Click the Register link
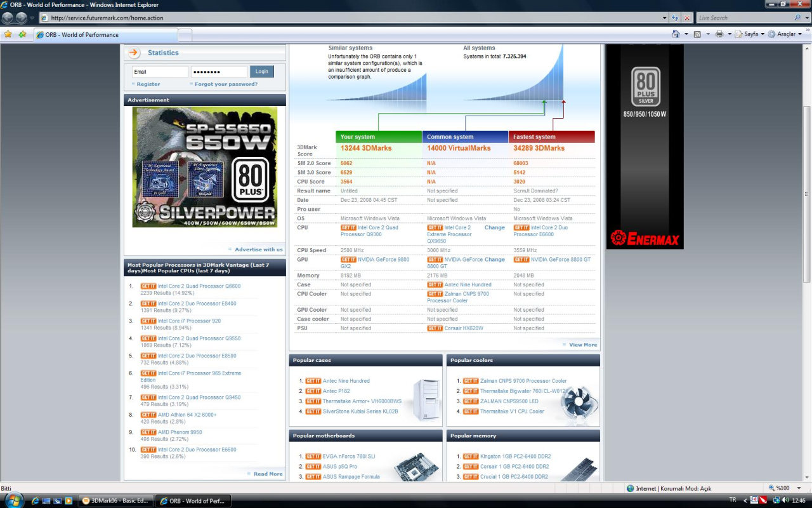 pyautogui.click(x=148, y=84)
